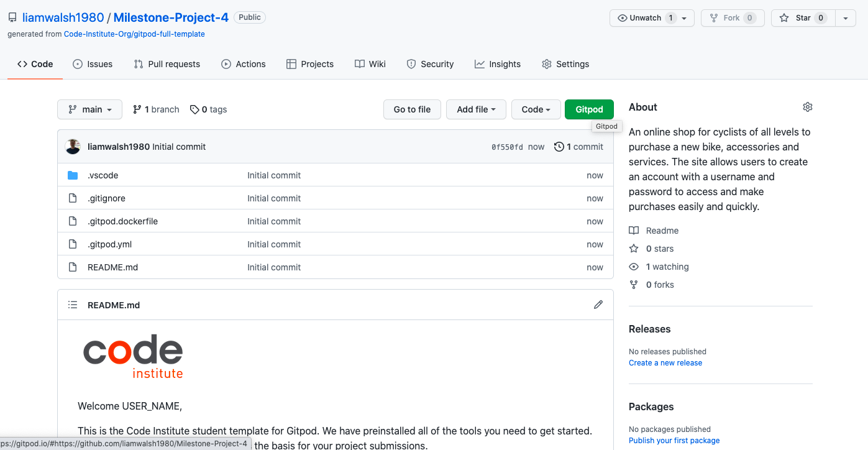Click the tag icon next to 0 tags
Image resolution: width=868 pixels, height=450 pixels.
[x=194, y=109]
